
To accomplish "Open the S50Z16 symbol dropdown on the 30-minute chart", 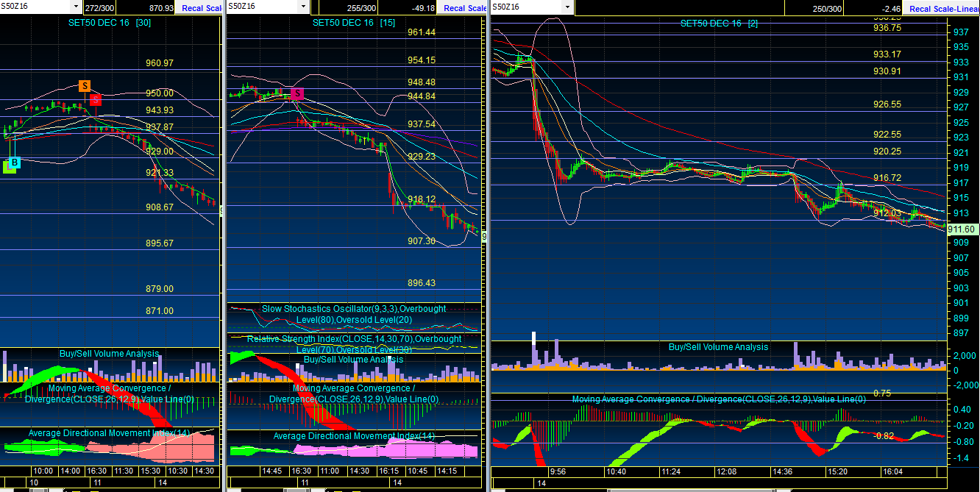I will pos(76,7).
